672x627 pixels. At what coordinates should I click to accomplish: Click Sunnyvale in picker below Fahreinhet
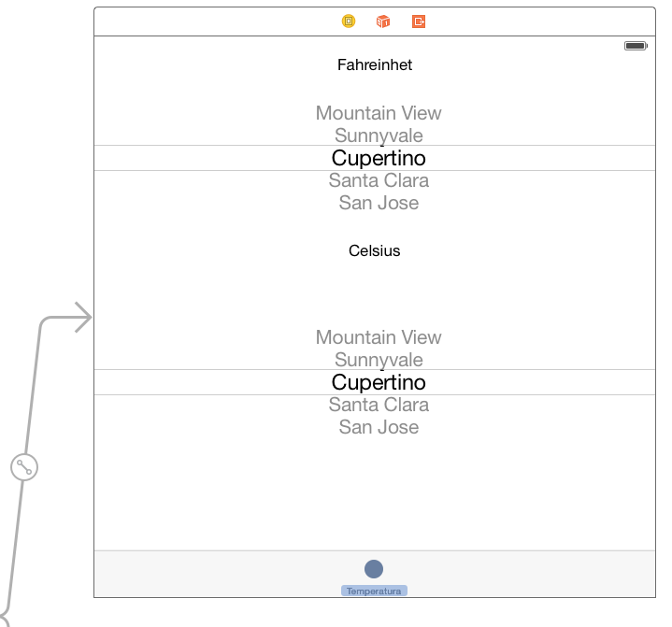click(379, 135)
